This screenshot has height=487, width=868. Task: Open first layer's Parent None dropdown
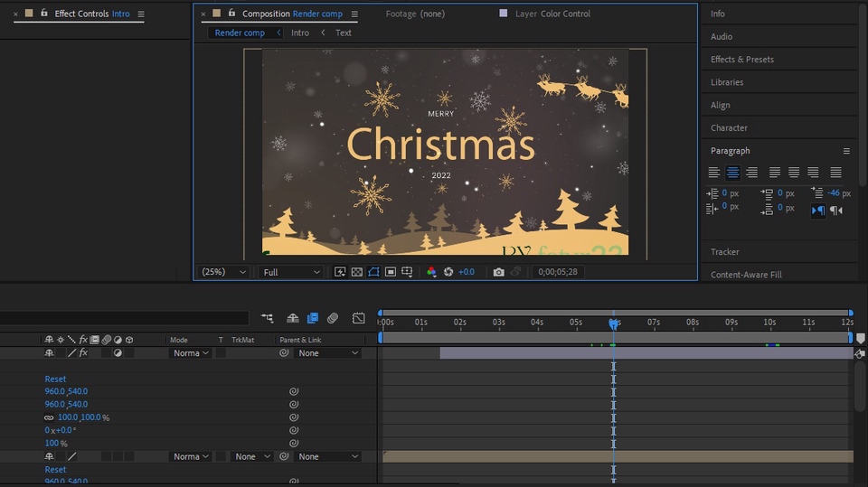(x=327, y=353)
